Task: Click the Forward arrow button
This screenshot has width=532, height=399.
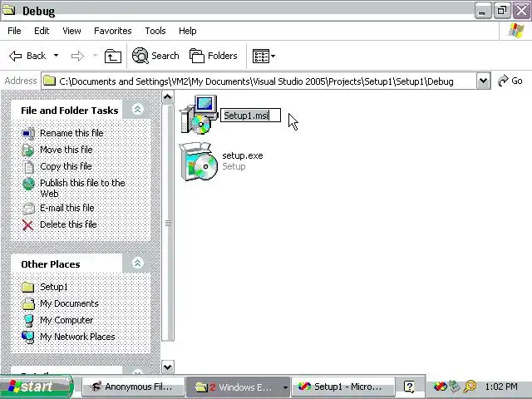Action: [x=77, y=56]
